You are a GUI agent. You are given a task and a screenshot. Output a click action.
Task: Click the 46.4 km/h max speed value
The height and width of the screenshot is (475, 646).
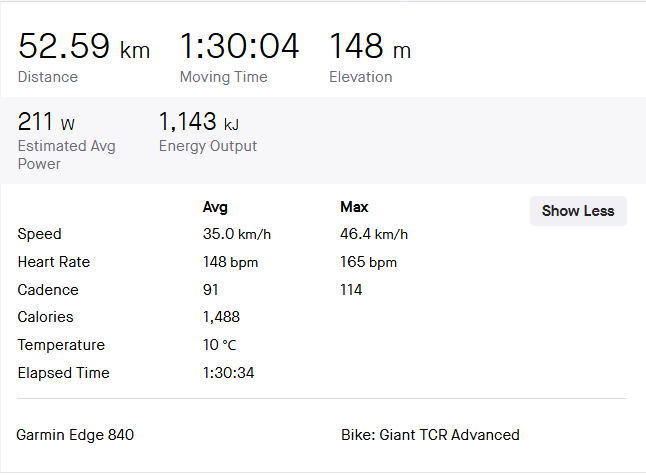374,234
